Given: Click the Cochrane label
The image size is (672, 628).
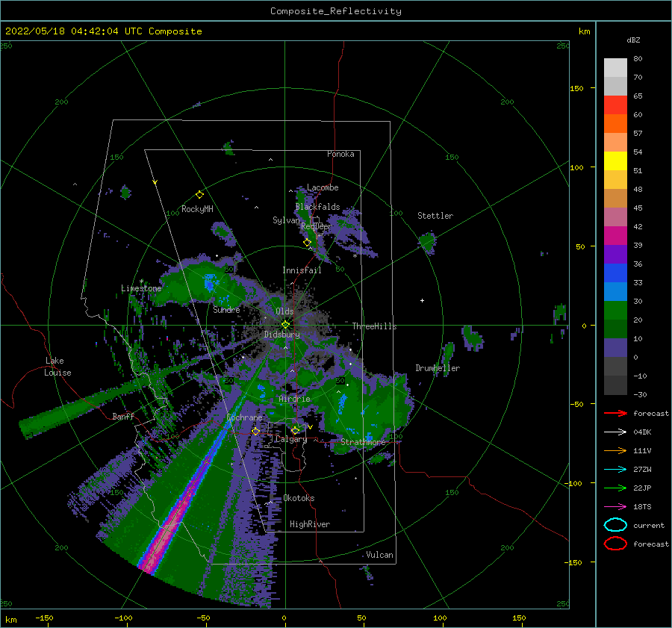Looking at the screenshot, I should [x=244, y=417].
